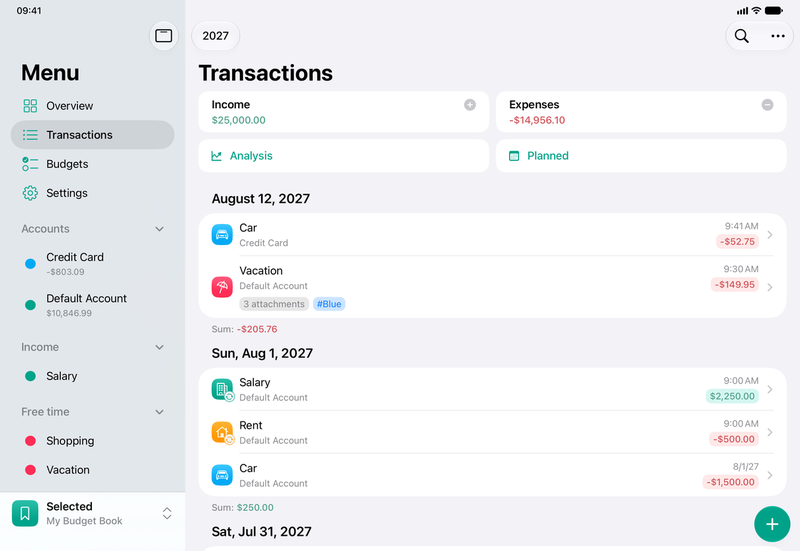Open the My Budget Book selector

[x=92, y=513]
